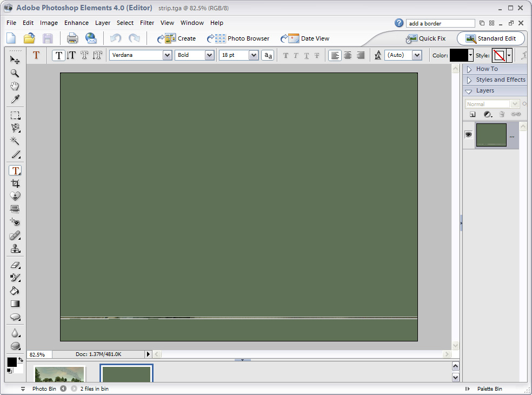Screen dimensions: 532x395
Task: Toggle center align text
Action: (x=348, y=55)
